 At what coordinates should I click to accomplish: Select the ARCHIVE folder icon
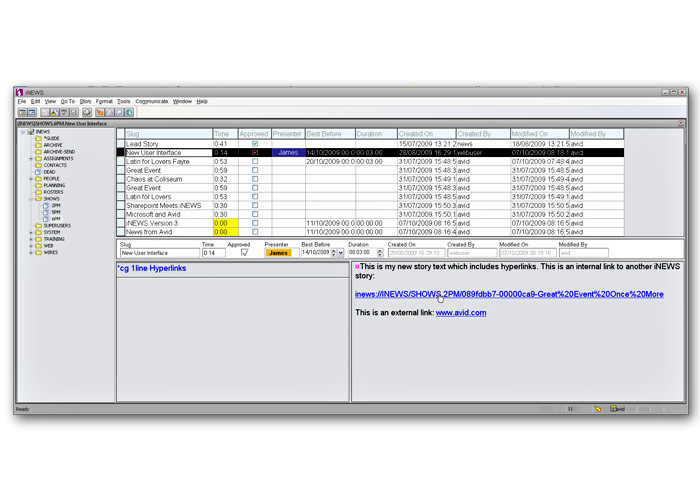(x=38, y=145)
